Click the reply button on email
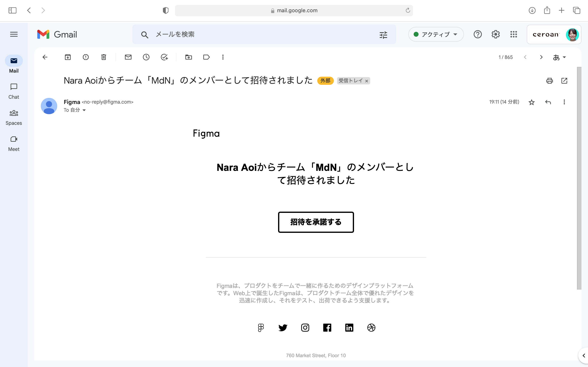 coord(548,102)
